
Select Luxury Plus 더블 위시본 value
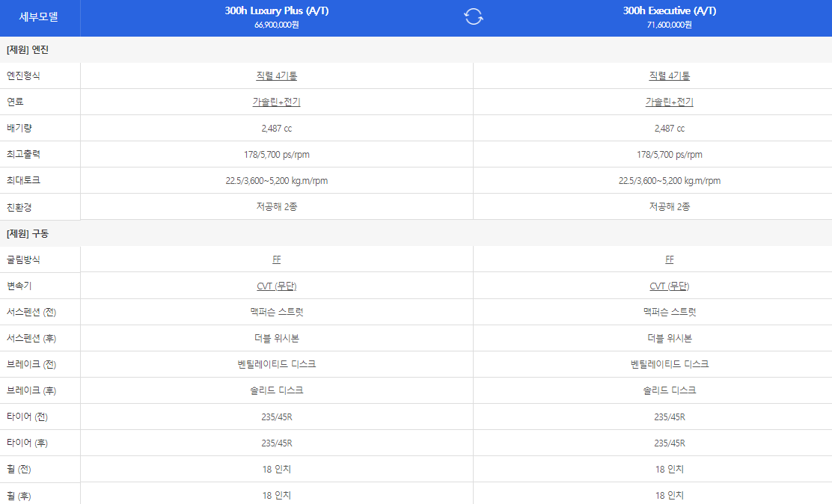[x=276, y=338]
